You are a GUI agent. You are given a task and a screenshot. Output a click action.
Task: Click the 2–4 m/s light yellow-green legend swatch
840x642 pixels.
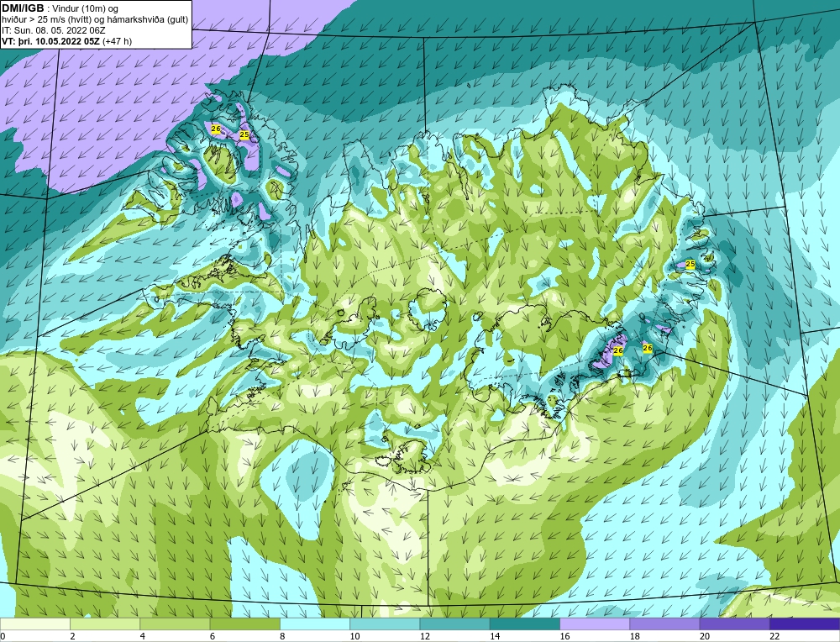click(105, 624)
